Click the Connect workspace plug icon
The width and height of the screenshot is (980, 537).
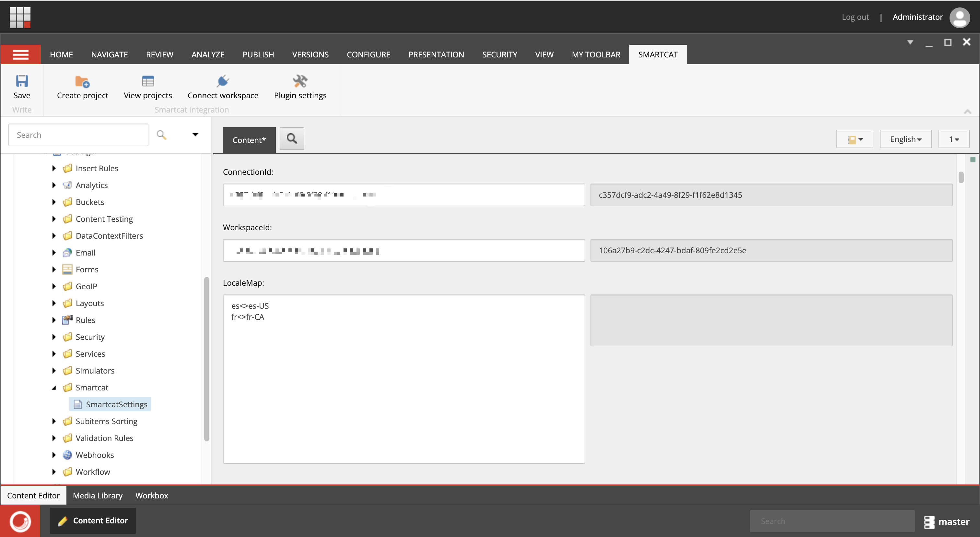(x=223, y=81)
